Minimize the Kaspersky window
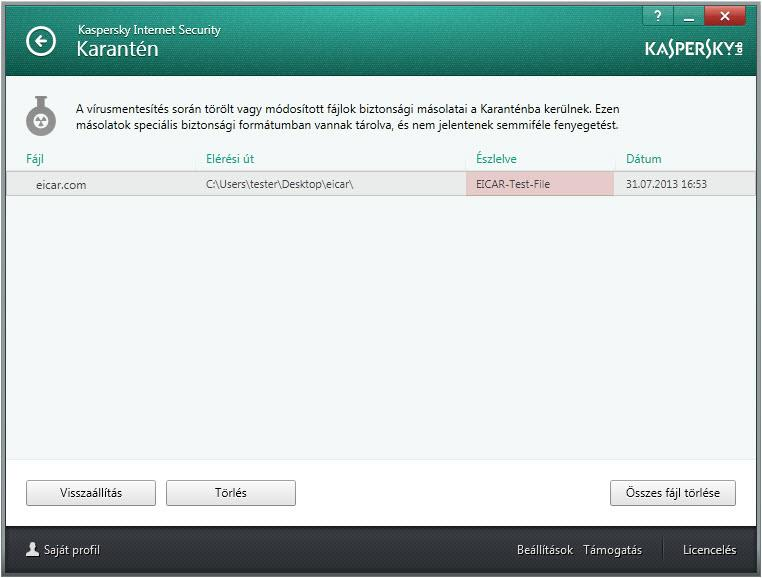 (x=689, y=16)
